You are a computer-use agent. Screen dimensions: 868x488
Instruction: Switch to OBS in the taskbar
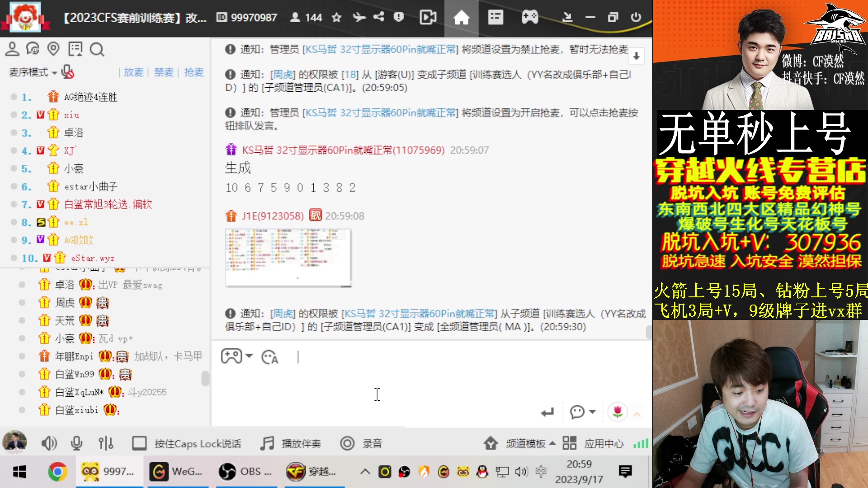point(246,472)
